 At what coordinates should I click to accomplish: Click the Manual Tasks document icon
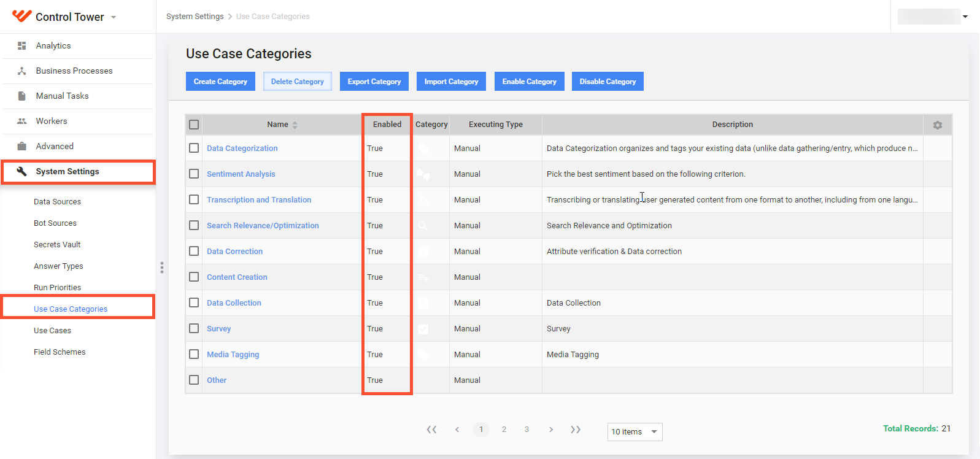tap(22, 96)
